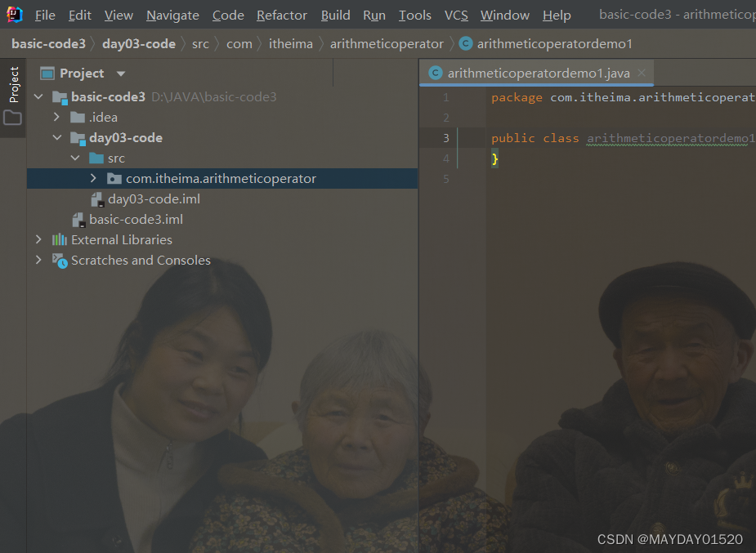The width and height of the screenshot is (756, 553).
Task: Collapse the basic-code3 root node
Action: pos(38,97)
